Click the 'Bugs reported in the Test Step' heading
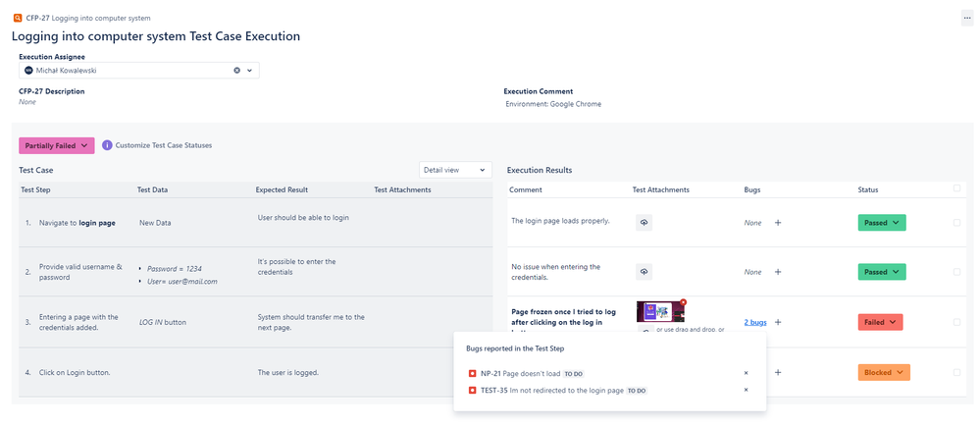 (516, 348)
